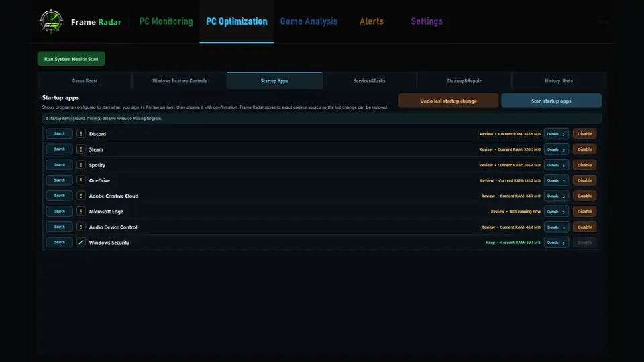This screenshot has width=644, height=362.
Task: Click the Startup apps heading
Action: (60, 98)
